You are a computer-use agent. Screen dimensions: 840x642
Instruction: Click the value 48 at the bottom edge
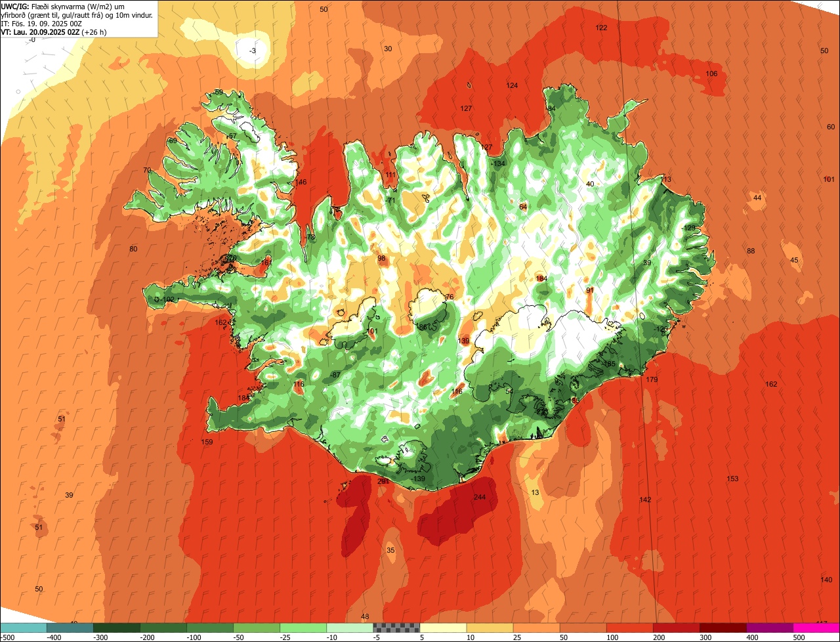click(366, 616)
